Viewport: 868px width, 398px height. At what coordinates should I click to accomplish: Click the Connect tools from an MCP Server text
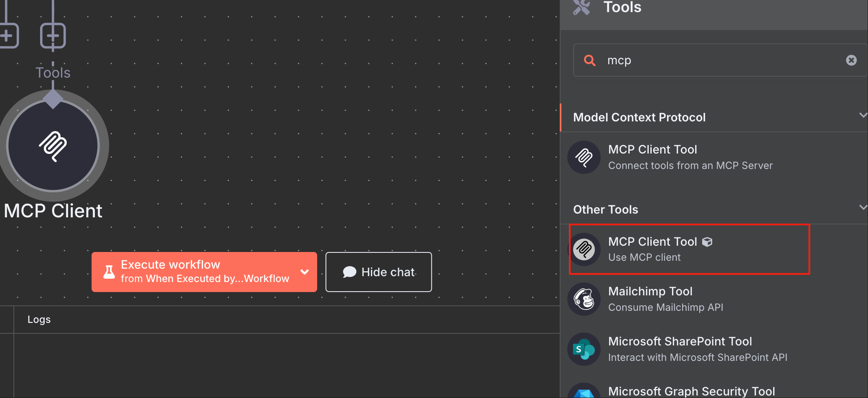pos(690,166)
